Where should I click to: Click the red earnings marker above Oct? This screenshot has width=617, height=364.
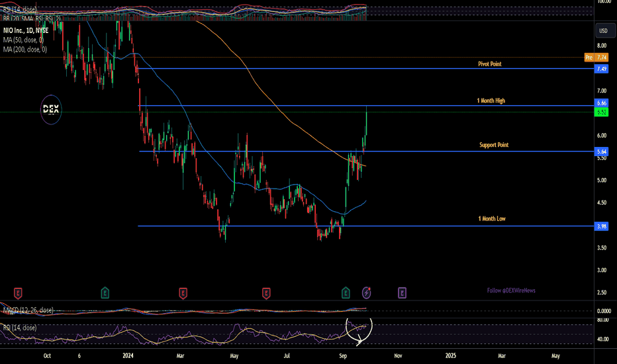18,293
